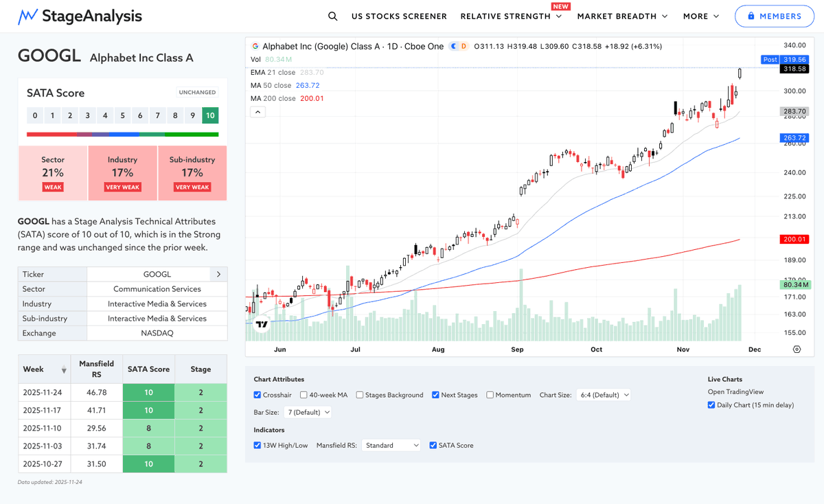The image size is (824, 504).
Task: Open the search magnifier
Action: [x=332, y=15]
